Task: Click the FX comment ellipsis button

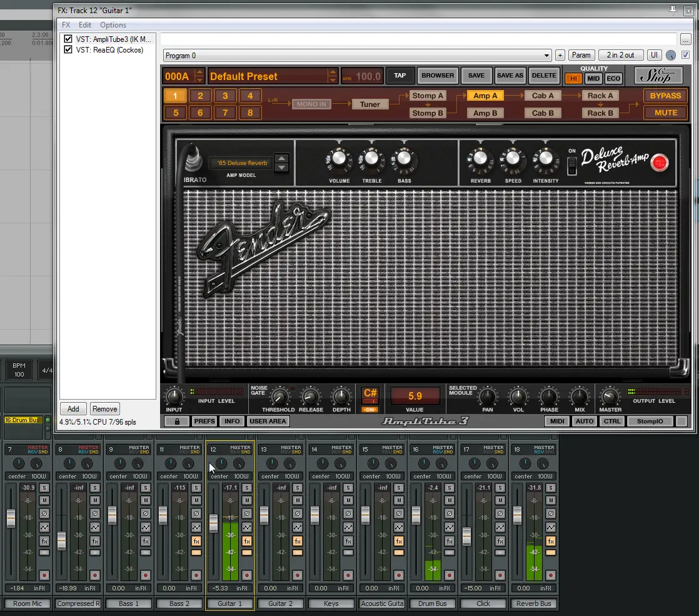Action: pyautogui.click(x=686, y=39)
